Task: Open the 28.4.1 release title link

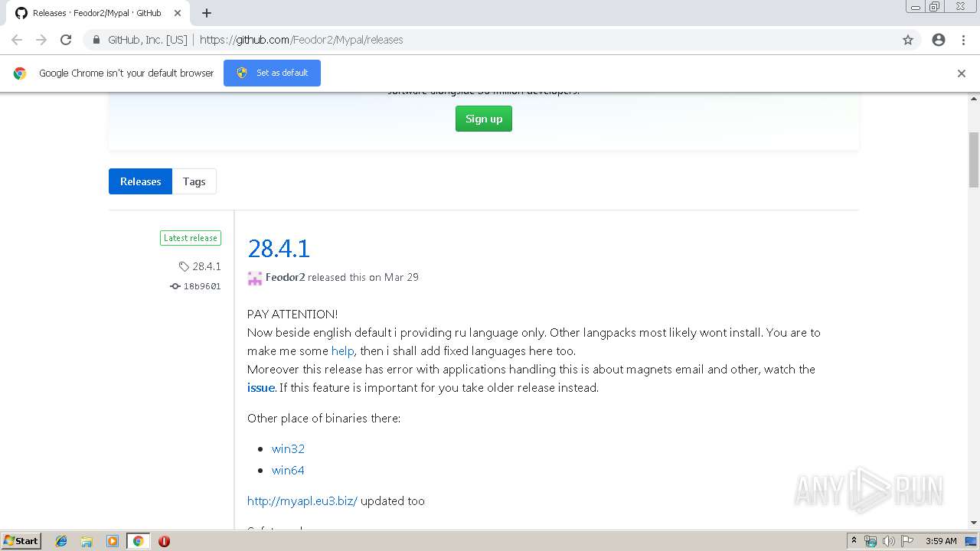Action: pyautogui.click(x=279, y=248)
